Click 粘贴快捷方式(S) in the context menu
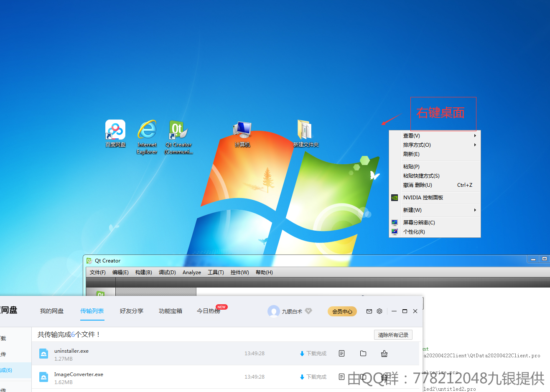550x392 pixels. point(435,176)
